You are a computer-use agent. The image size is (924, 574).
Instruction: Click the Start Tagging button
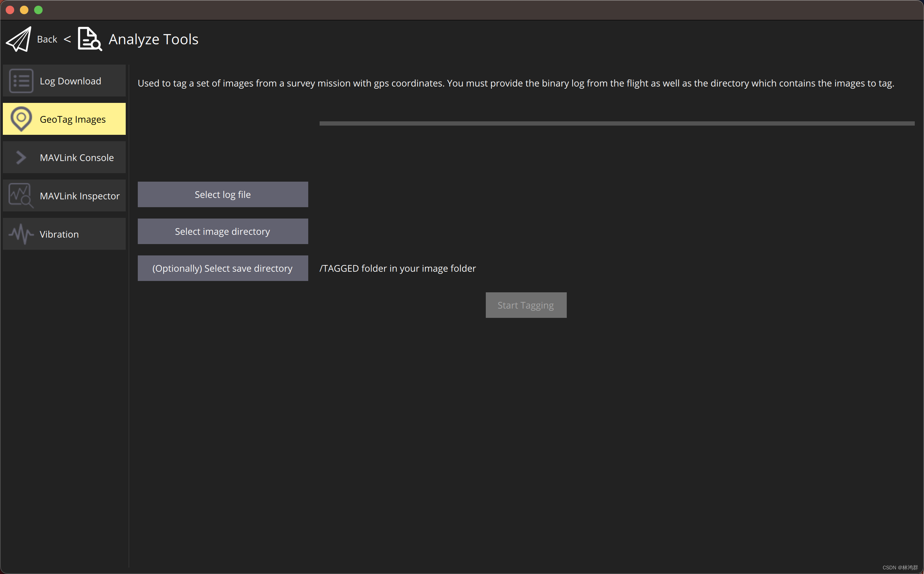coord(526,305)
